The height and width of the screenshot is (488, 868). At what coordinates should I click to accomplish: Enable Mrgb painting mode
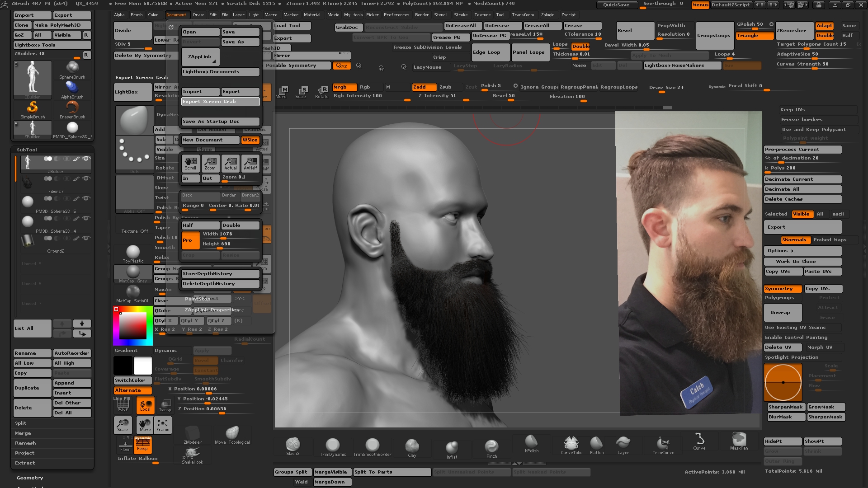[344, 87]
